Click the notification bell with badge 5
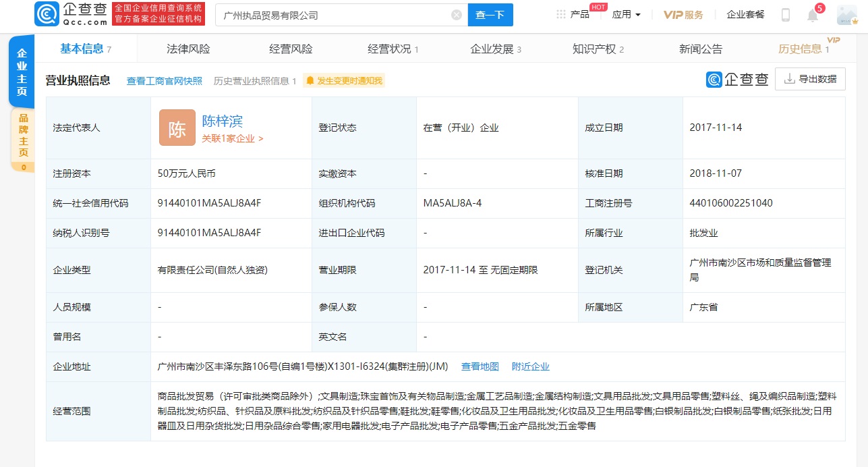This screenshot has height=467, width=868. click(811, 14)
